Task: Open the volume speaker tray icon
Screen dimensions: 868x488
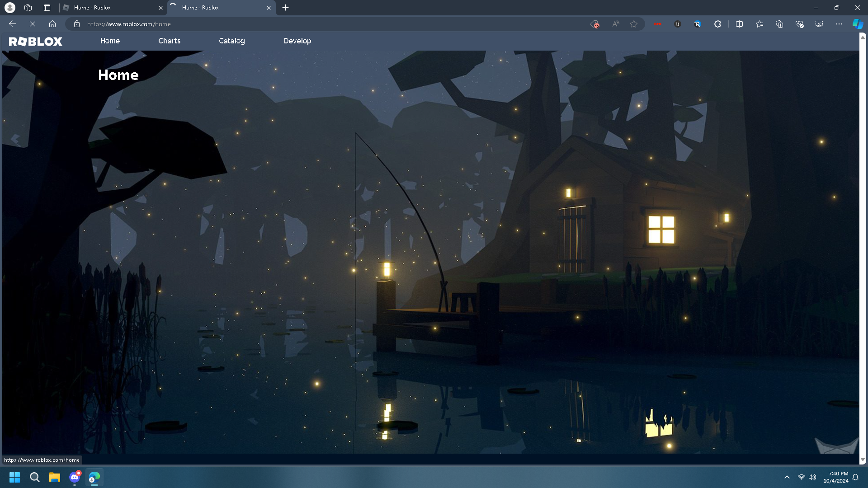Action: tap(812, 477)
